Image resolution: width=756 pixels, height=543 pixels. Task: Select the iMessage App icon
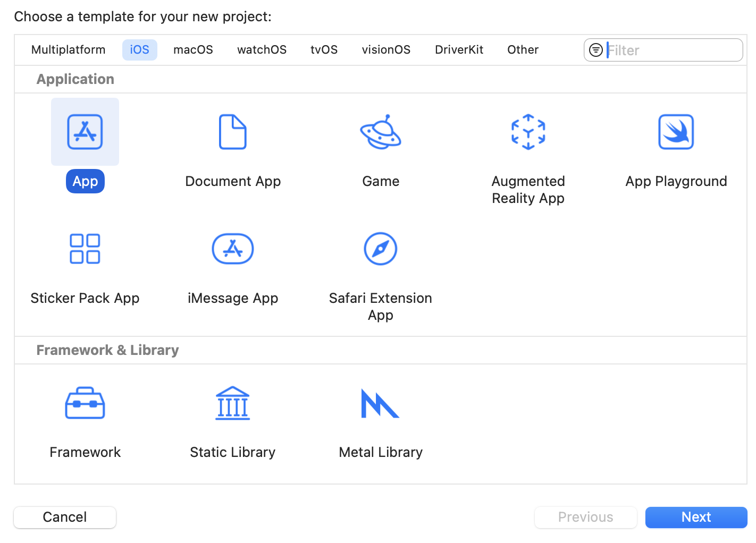click(233, 249)
